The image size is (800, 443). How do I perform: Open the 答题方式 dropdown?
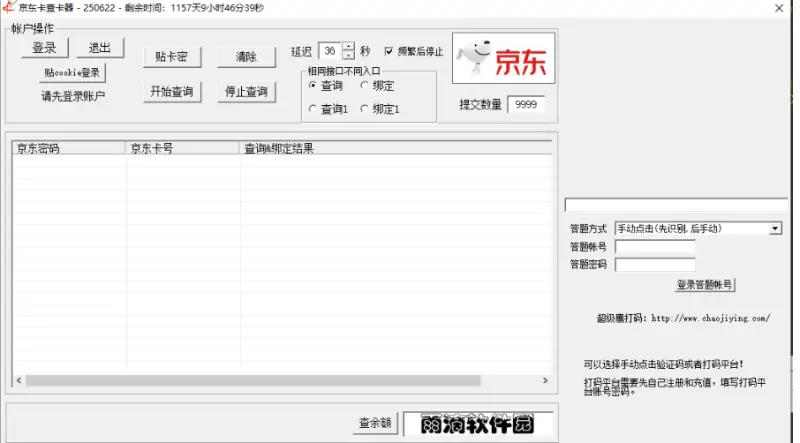pyautogui.click(x=776, y=228)
